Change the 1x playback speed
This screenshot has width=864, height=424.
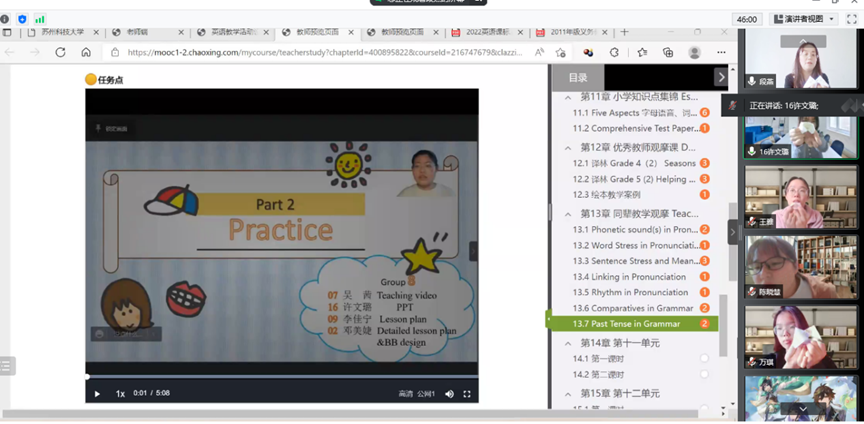pos(120,394)
